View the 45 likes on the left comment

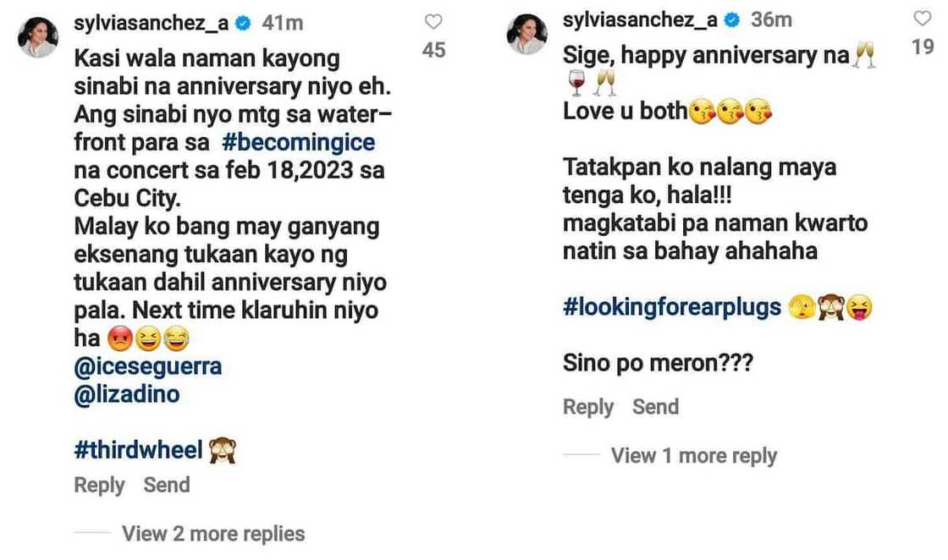point(433,51)
